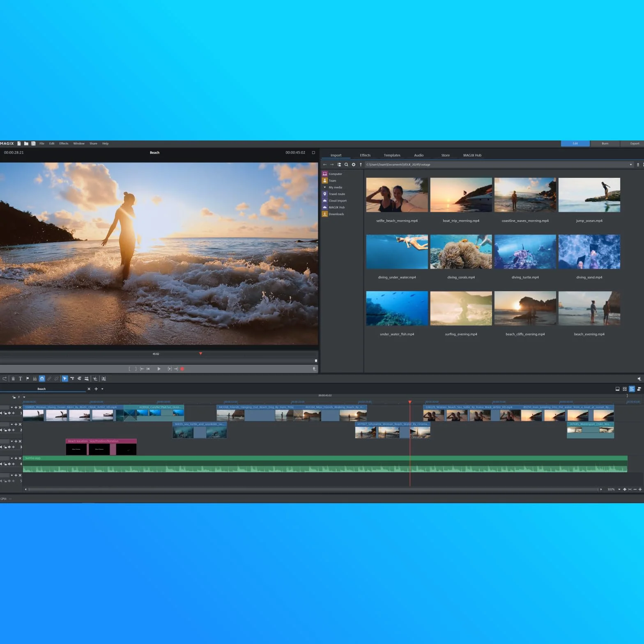
Task: Set a chapter marker with flag icon
Action: 28,379
